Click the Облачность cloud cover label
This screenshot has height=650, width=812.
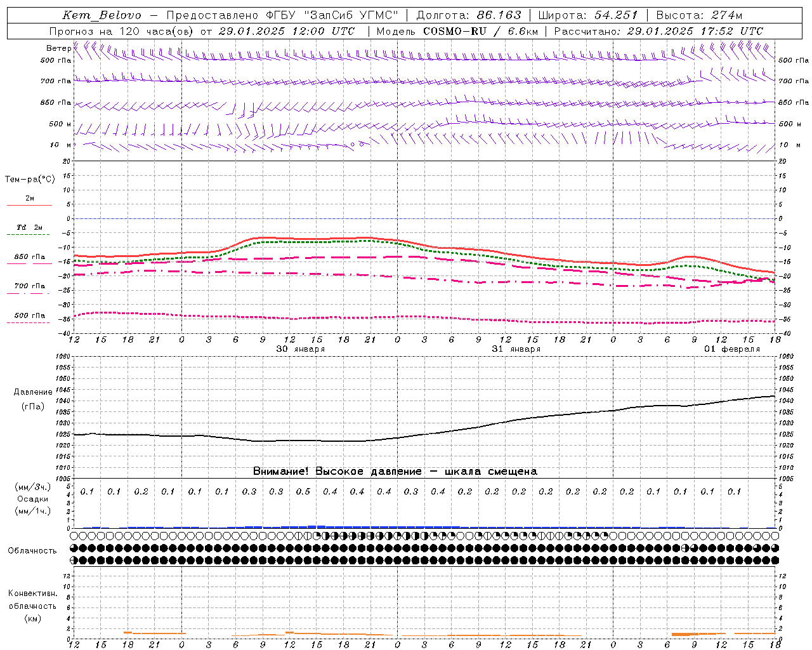[32, 550]
